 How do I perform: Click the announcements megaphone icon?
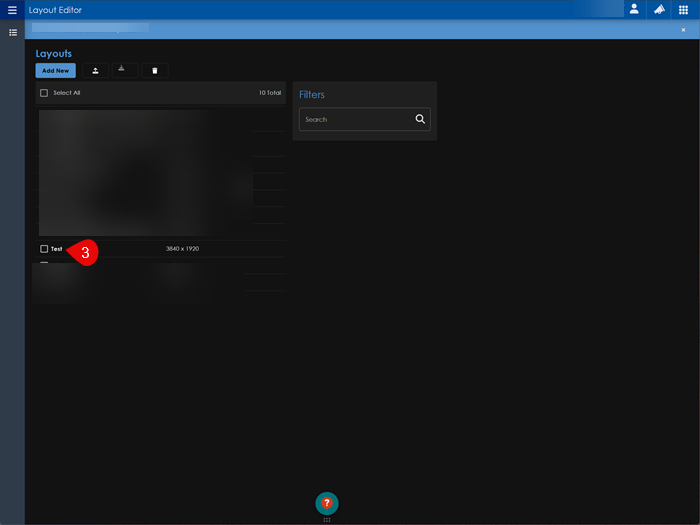point(659,9)
